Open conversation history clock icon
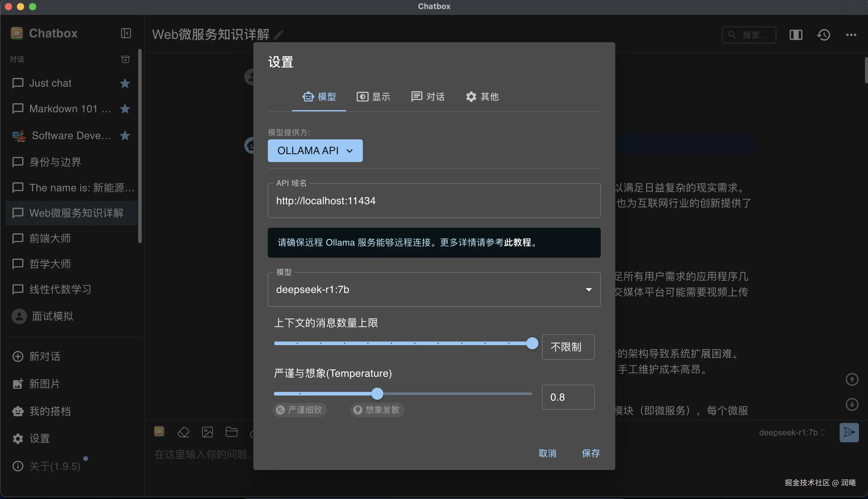868x499 pixels. (x=823, y=35)
